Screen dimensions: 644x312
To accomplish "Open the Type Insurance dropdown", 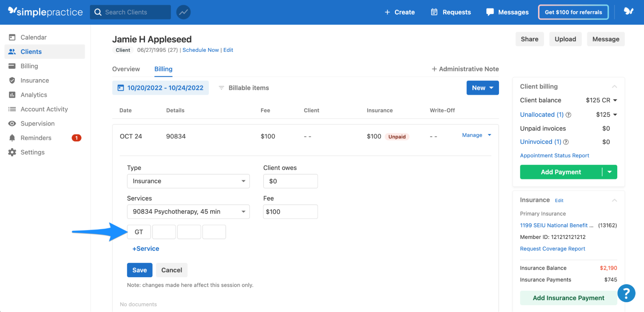I will pyautogui.click(x=188, y=181).
